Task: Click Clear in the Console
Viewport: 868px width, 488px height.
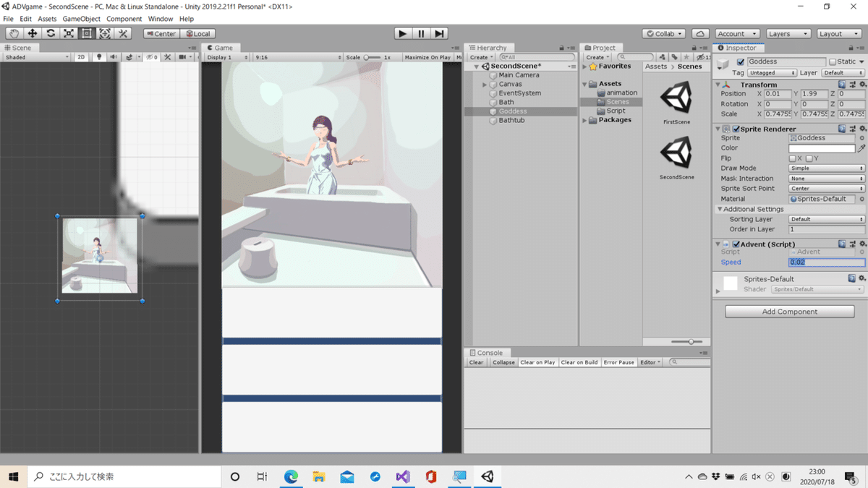Action: point(476,362)
